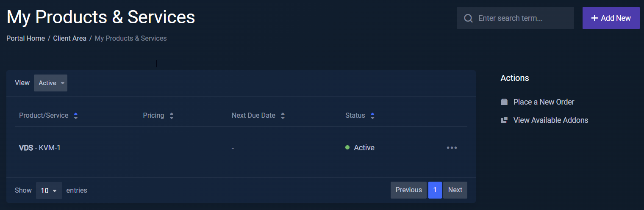This screenshot has height=210, width=644.
Task: Open Client Area breadcrumb link
Action: (x=69, y=39)
